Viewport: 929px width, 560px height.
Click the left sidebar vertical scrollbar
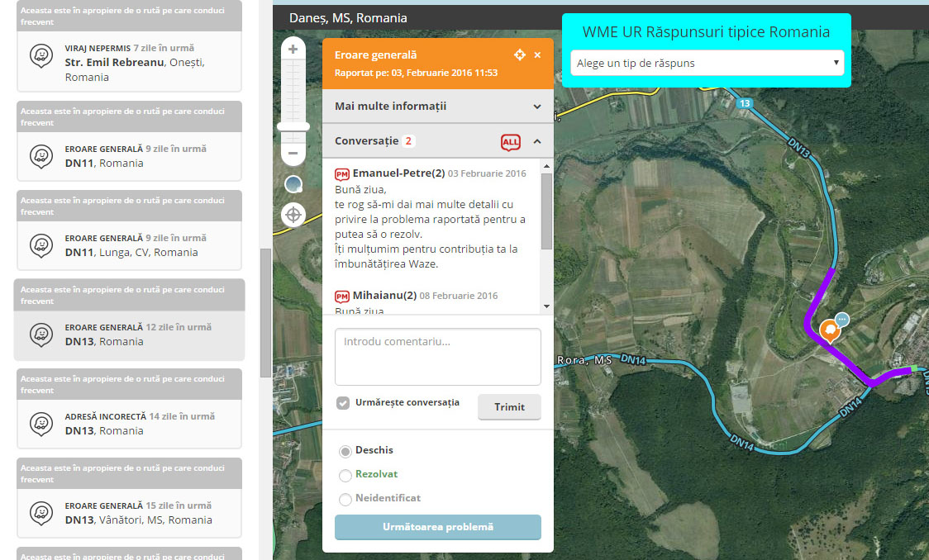coord(265,312)
